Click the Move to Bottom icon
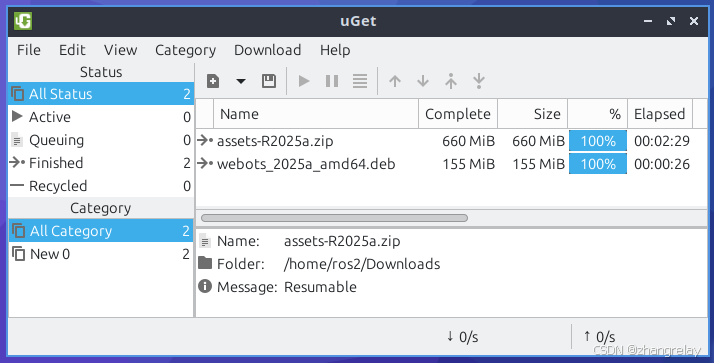 tap(479, 81)
